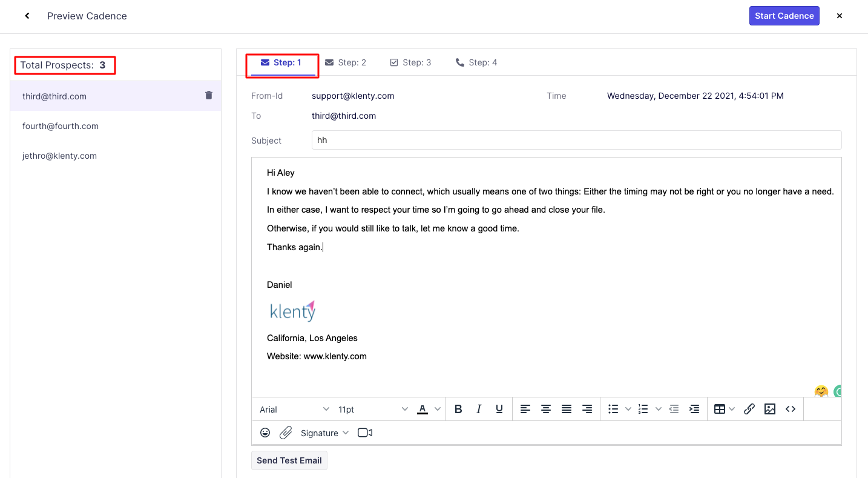Decrease the text indent
868x478 pixels.
coord(674,409)
